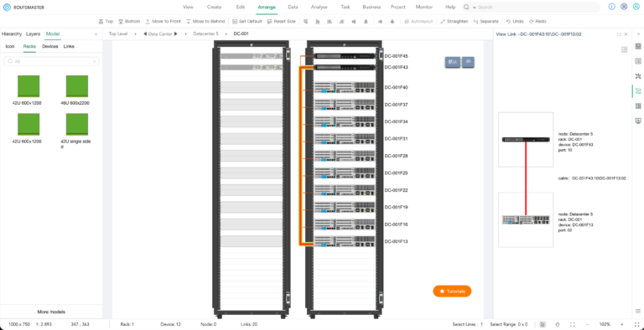Screen dimensions: 644x330
Task: Click the Top Level breadcrumb
Action: pyautogui.click(x=118, y=34)
